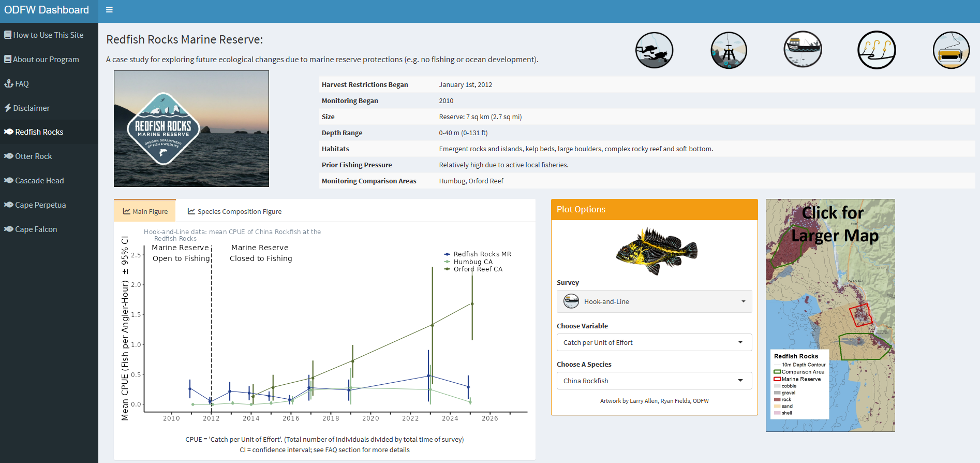This screenshot has height=463, width=980.
Task: Expand the Survey Hook-and-Line dropdown
Action: tap(654, 301)
